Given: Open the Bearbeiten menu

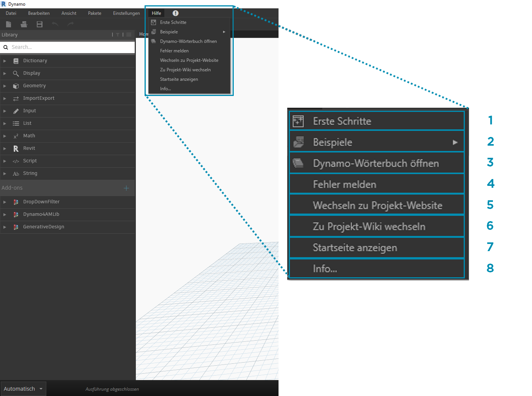Looking at the screenshot, I should coord(39,13).
